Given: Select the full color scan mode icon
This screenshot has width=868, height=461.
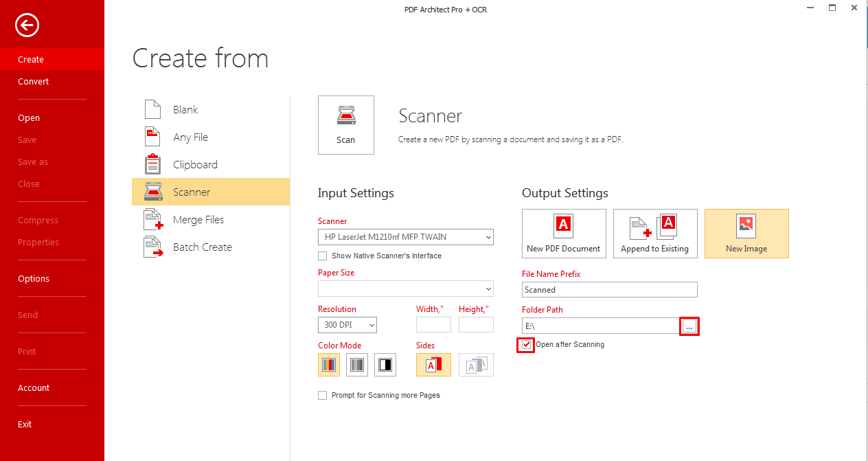Looking at the screenshot, I should (329, 365).
